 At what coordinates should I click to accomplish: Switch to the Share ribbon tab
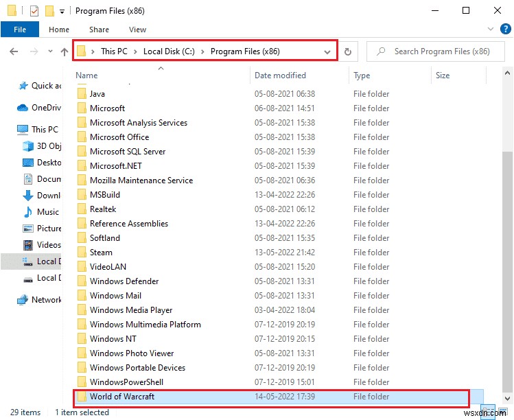(x=99, y=30)
